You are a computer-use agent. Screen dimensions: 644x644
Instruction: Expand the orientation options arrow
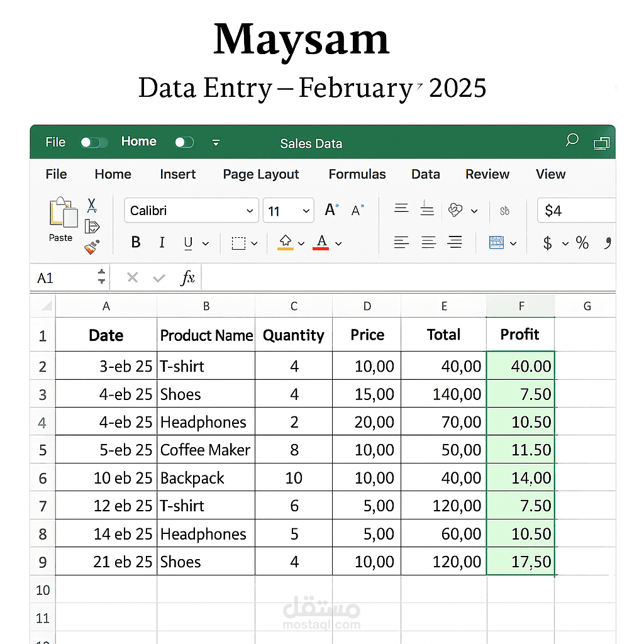click(474, 211)
